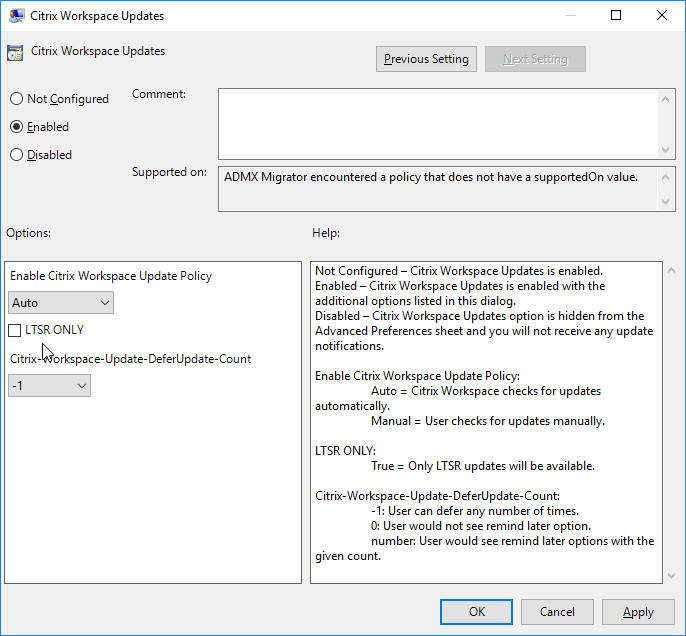Close the Citrix Workspace Updates dialog

point(662,16)
